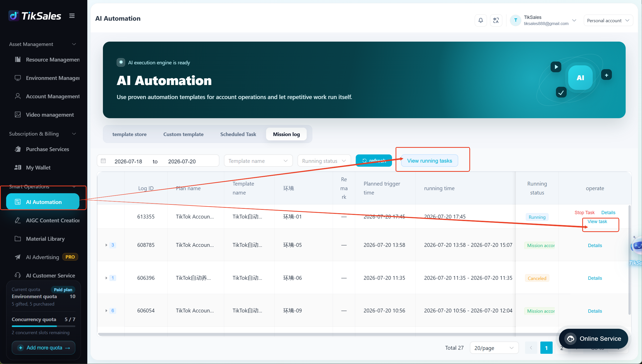The height and width of the screenshot is (364, 642).
Task: Expand row 606054 with the arrow
Action: (106, 311)
